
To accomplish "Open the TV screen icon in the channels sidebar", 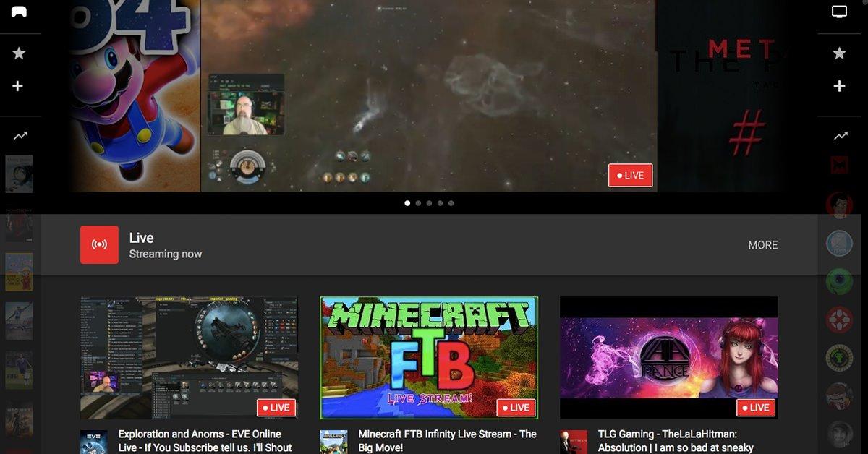I will pyautogui.click(x=839, y=12).
